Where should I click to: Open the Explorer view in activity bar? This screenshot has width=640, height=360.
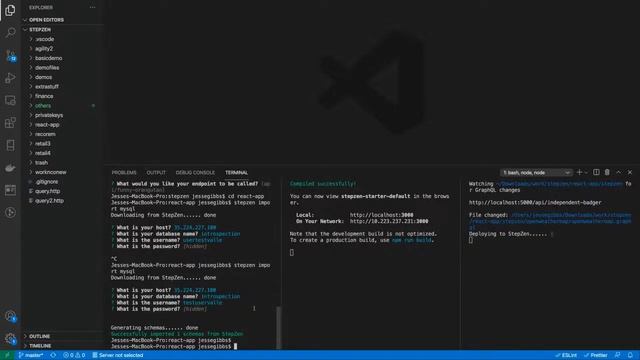(x=10, y=11)
